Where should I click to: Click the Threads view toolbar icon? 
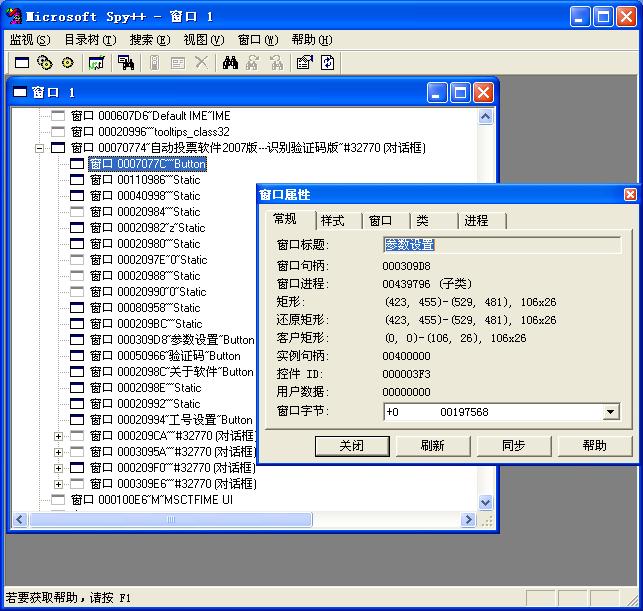click(x=68, y=63)
